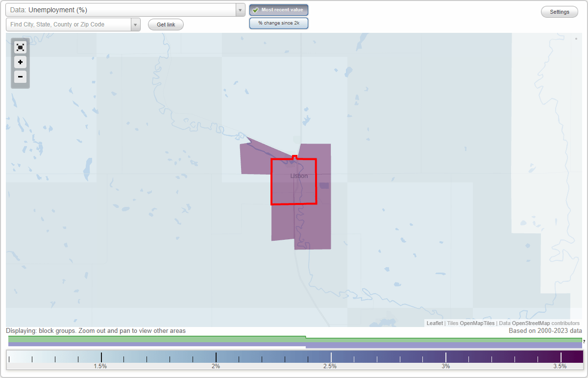Image resolution: width=588 pixels, height=378 pixels.
Task: Zoom out using the minus icon
Action: [x=20, y=77]
